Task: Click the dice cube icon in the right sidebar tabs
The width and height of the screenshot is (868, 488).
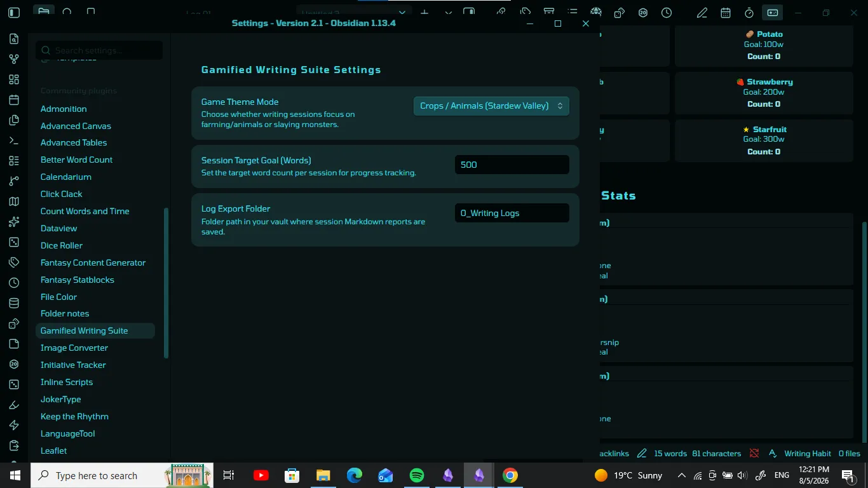Action: (620, 13)
